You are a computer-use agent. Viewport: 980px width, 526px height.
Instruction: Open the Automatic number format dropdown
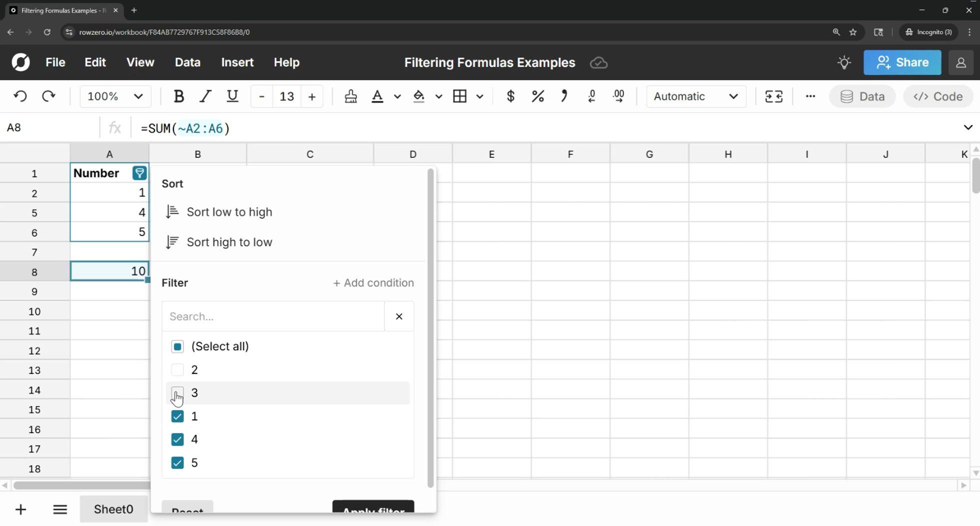coord(696,96)
